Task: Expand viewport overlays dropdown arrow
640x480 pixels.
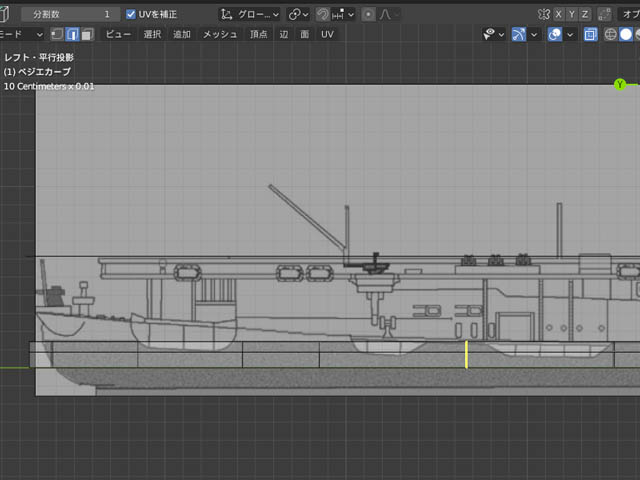Action: click(x=570, y=34)
